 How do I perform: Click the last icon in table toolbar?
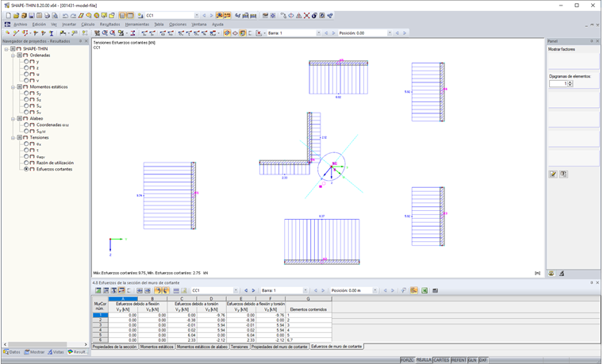click(436, 290)
